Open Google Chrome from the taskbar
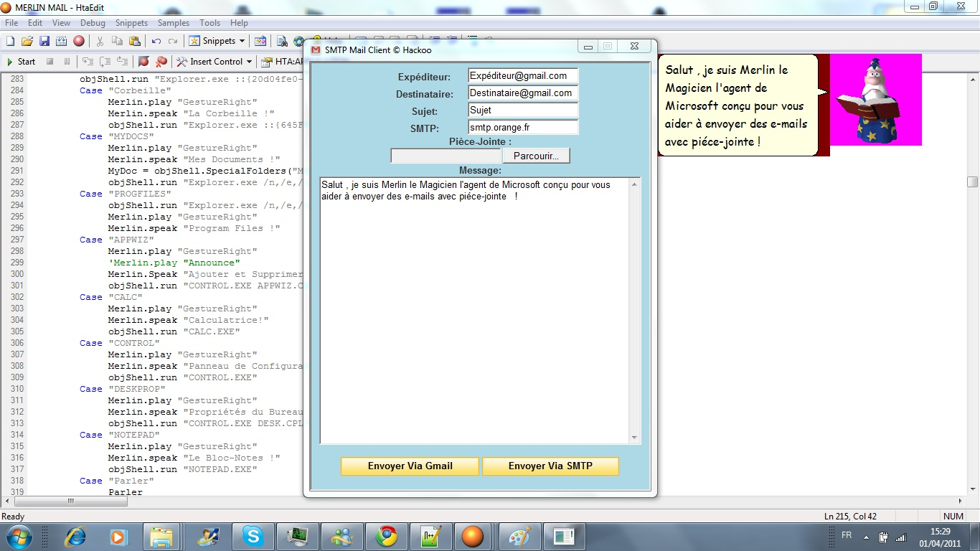Screen dimensions: 980x551 [x=387, y=536]
